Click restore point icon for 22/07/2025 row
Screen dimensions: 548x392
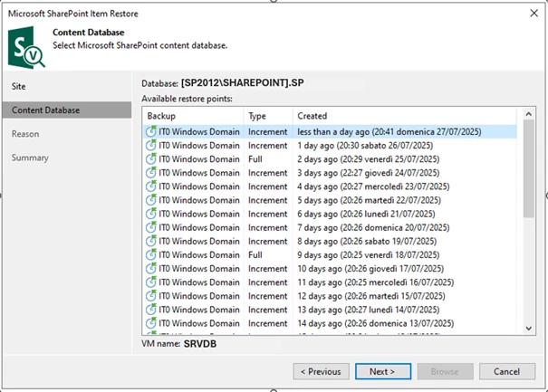pos(151,200)
